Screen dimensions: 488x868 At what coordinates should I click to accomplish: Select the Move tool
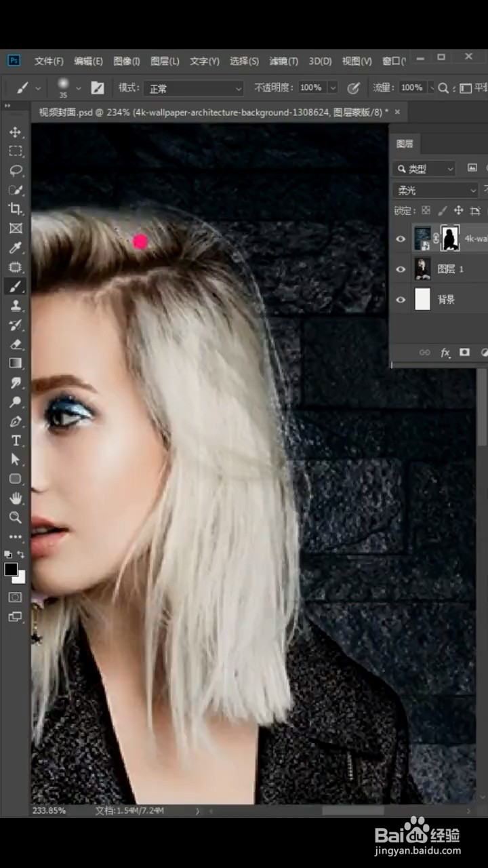15,132
